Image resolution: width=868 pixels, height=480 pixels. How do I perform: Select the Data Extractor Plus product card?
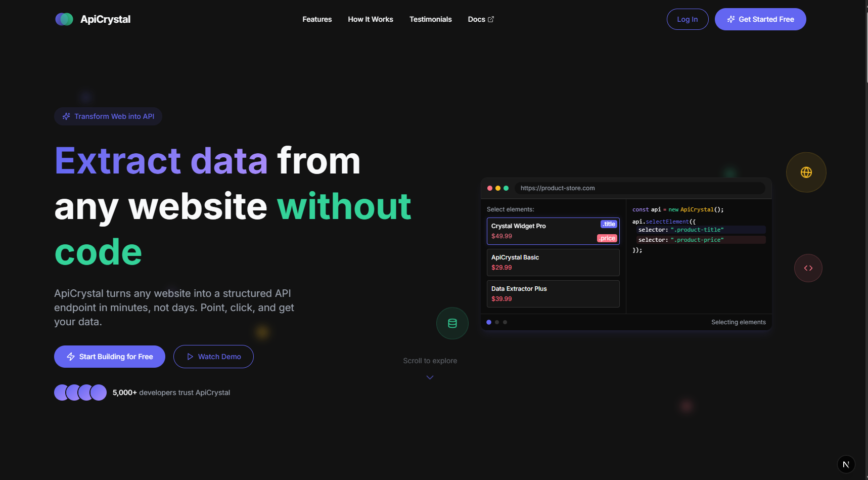pyautogui.click(x=553, y=294)
